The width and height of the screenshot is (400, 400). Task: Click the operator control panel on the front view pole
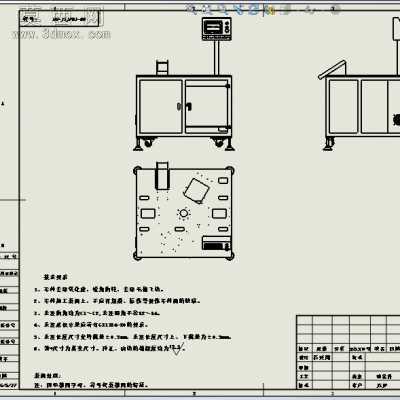tap(217, 29)
